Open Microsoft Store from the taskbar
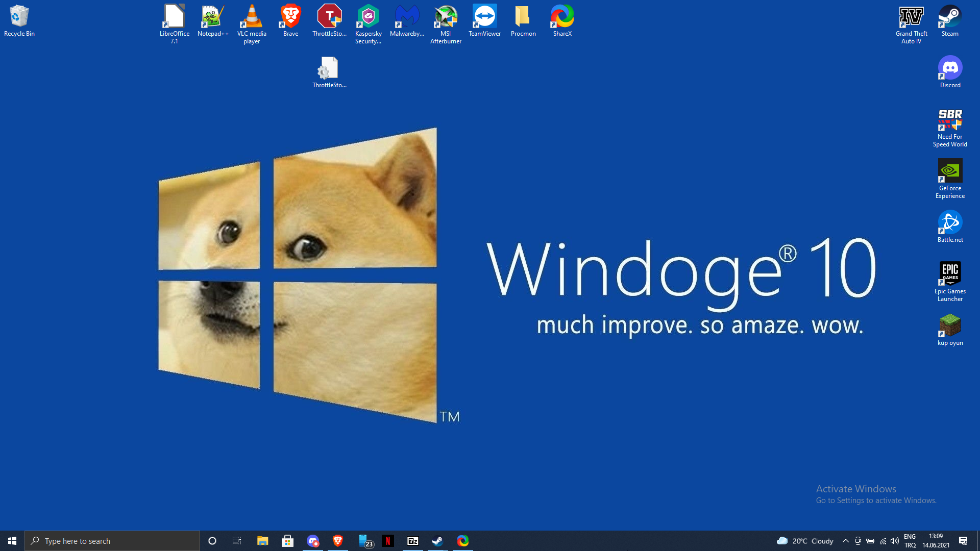Viewport: 980px width, 551px height. 287,541
